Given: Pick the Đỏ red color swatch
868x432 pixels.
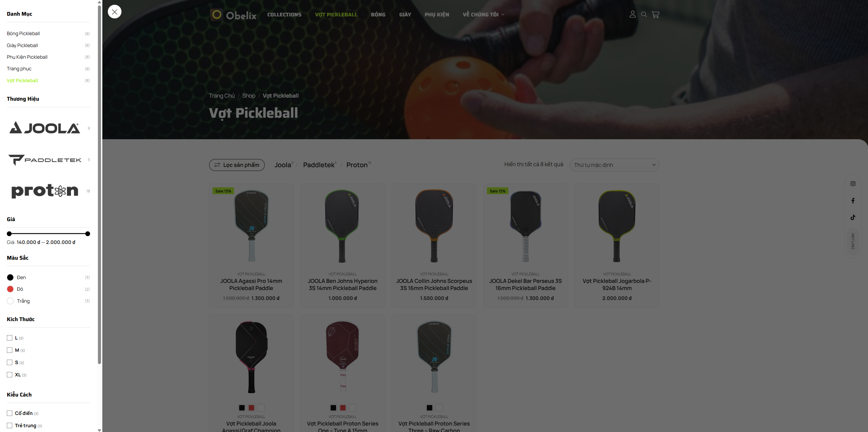Looking at the screenshot, I should pyautogui.click(x=10, y=289).
